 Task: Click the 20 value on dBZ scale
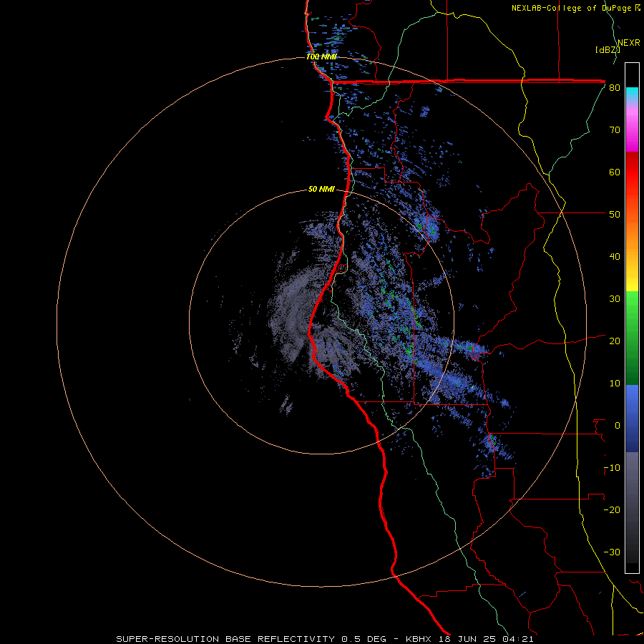615,341
